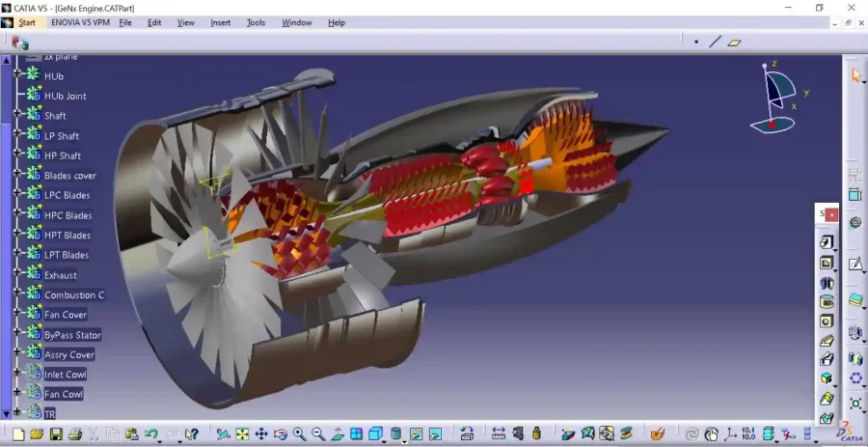Viewport: 868px width, 447px height.
Task: Open the Insert menu
Action: point(220,22)
